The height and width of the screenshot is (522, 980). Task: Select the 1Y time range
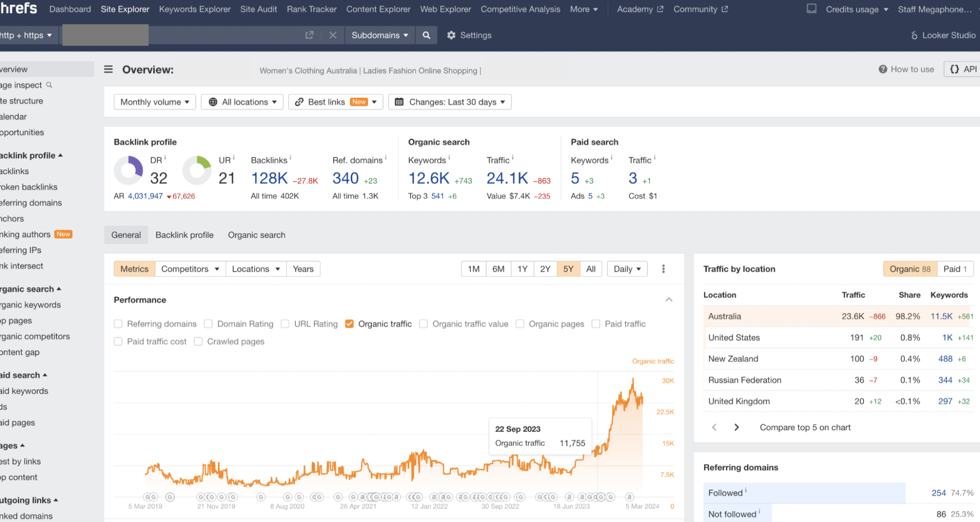522,269
